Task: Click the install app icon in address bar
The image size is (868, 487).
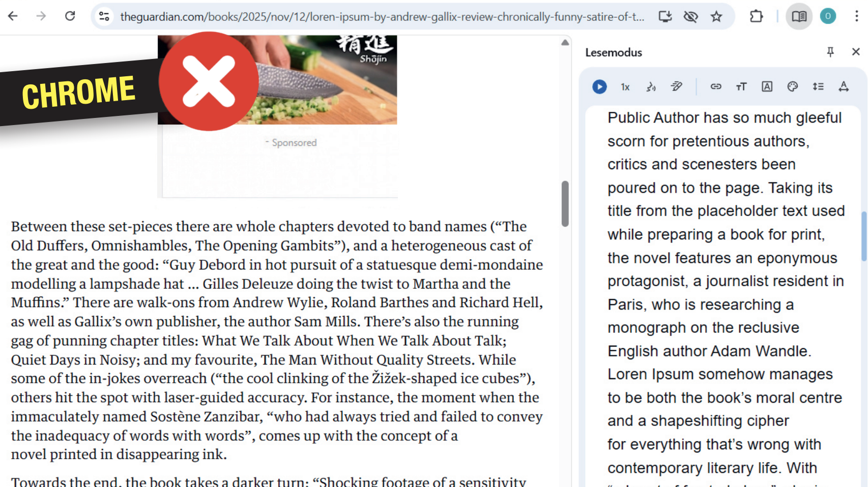Action: tap(665, 17)
